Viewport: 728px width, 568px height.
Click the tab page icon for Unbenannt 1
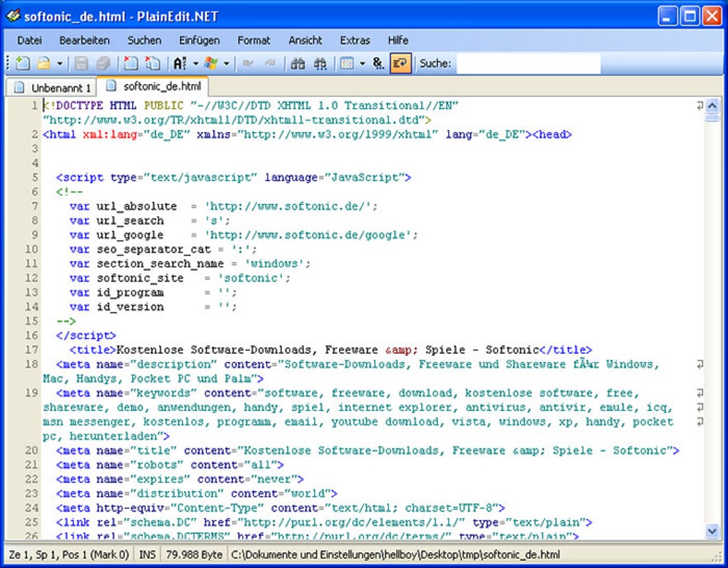click(19, 87)
